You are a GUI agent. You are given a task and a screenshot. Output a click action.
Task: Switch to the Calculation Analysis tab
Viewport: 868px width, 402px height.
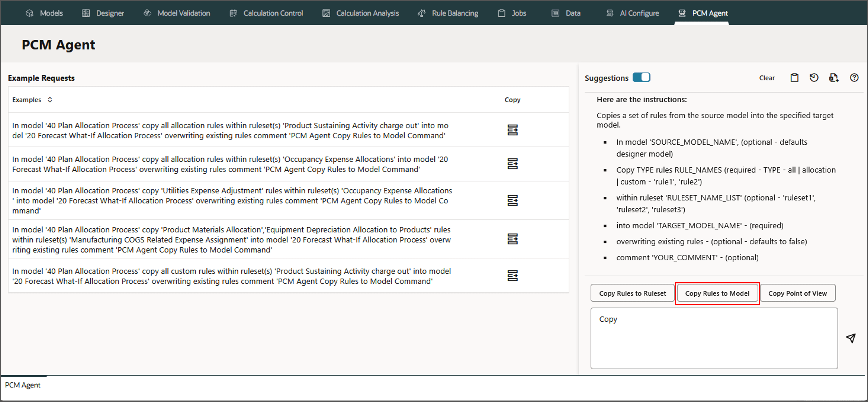(361, 13)
